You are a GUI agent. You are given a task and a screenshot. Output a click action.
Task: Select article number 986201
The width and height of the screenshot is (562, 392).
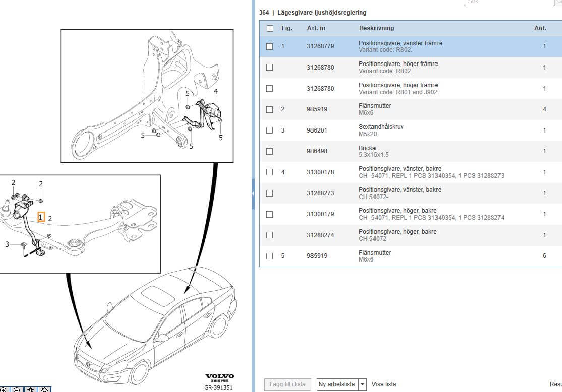click(317, 130)
